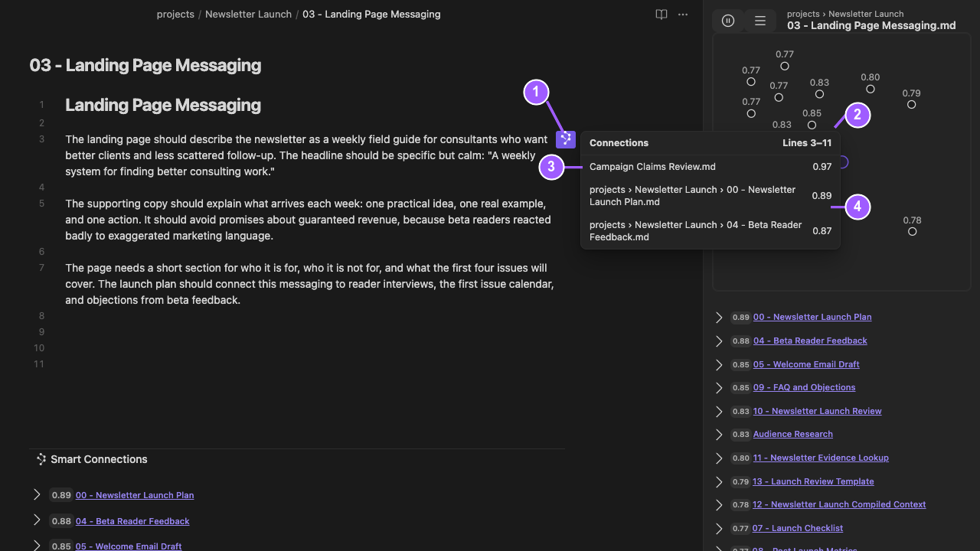Expand the 10 - Newsletter Launch Review result

tap(719, 411)
